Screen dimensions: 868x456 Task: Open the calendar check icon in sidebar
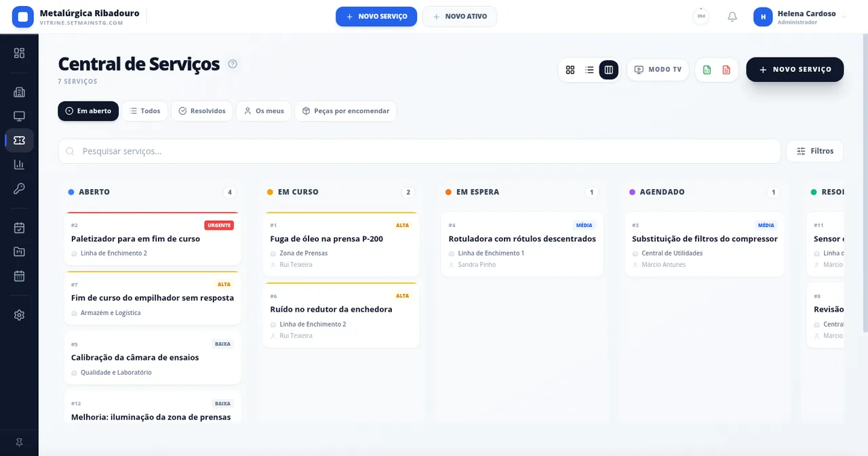click(19, 228)
